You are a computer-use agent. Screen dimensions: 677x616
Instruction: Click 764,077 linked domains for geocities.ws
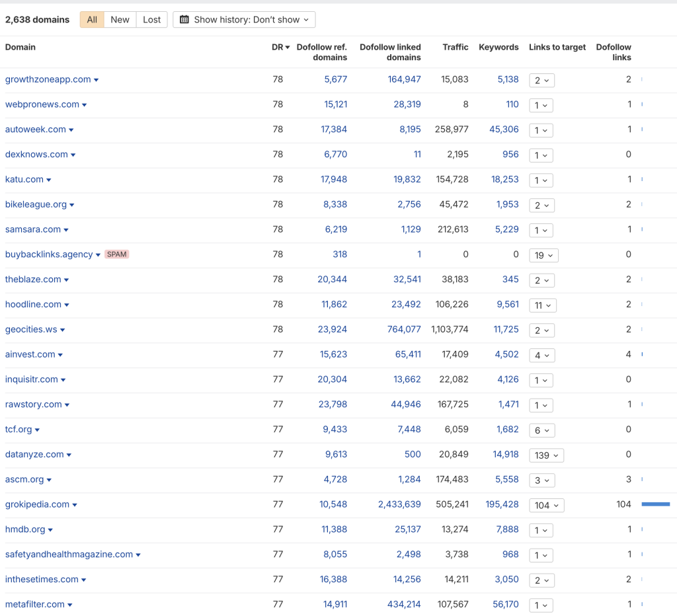pyautogui.click(x=404, y=329)
